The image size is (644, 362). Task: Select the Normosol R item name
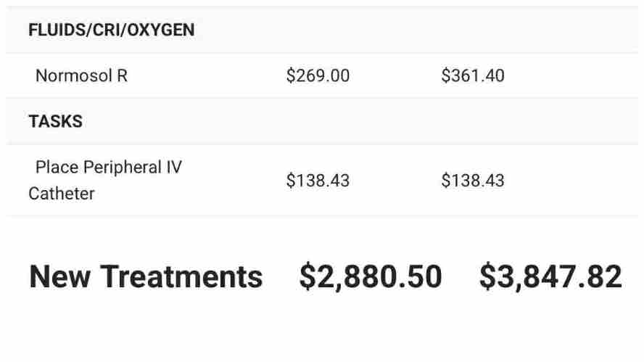(x=81, y=76)
